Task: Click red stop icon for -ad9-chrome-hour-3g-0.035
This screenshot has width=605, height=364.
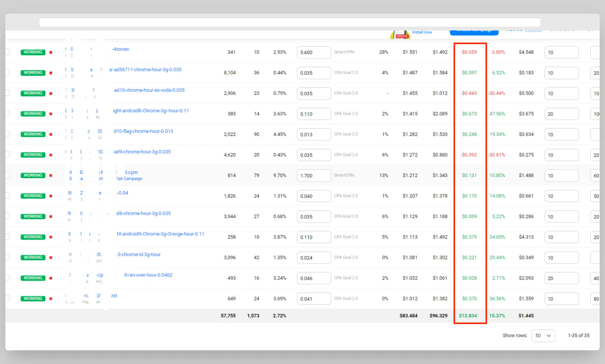Action: pyautogui.click(x=51, y=155)
